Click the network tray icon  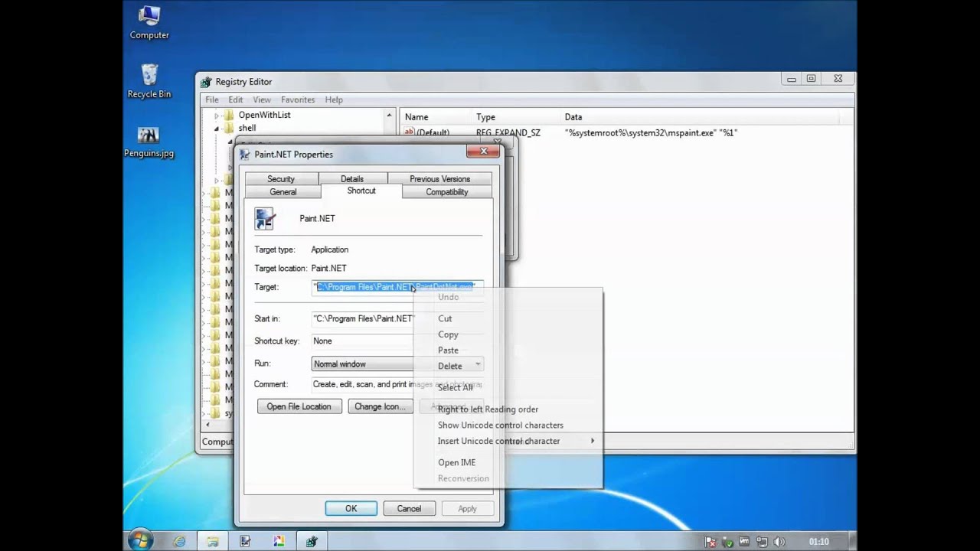[762, 541]
